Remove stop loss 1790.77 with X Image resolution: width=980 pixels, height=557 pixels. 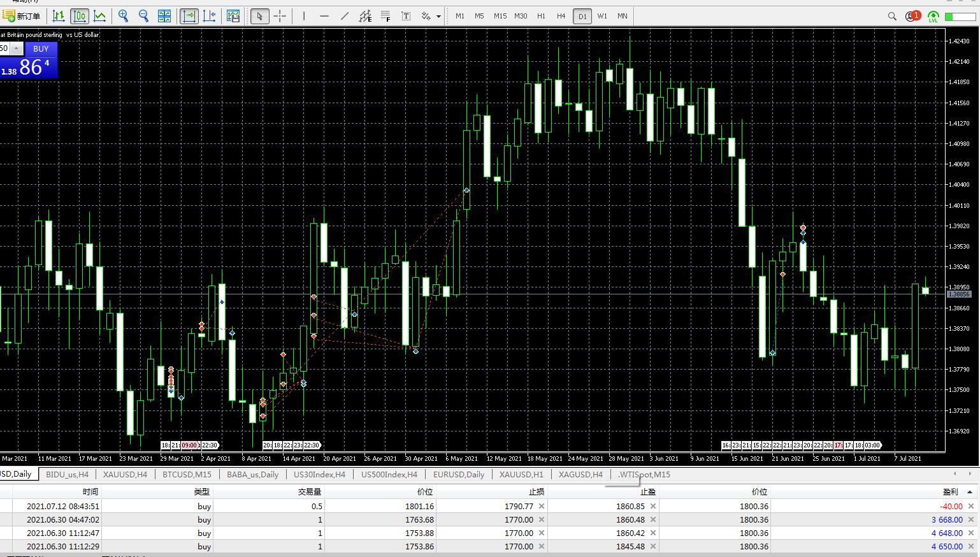(542, 506)
